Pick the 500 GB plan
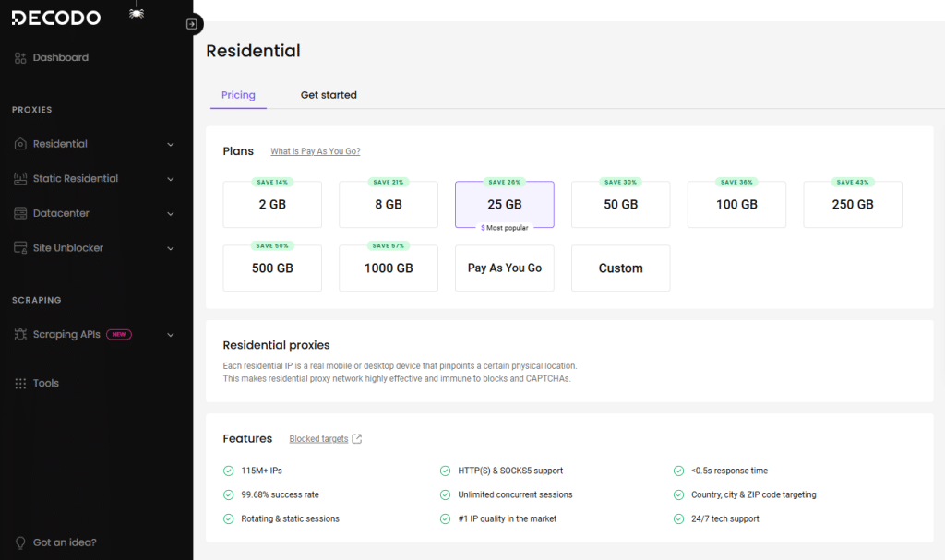 (x=272, y=268)
